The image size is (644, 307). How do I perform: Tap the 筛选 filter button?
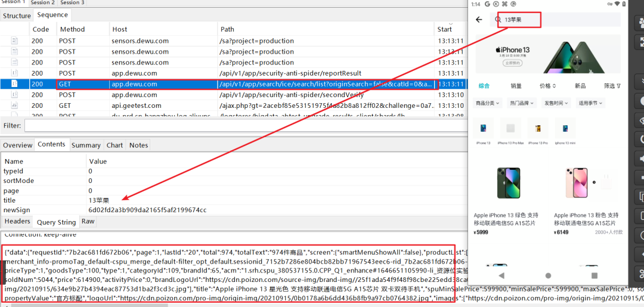[x=612, y=86]
